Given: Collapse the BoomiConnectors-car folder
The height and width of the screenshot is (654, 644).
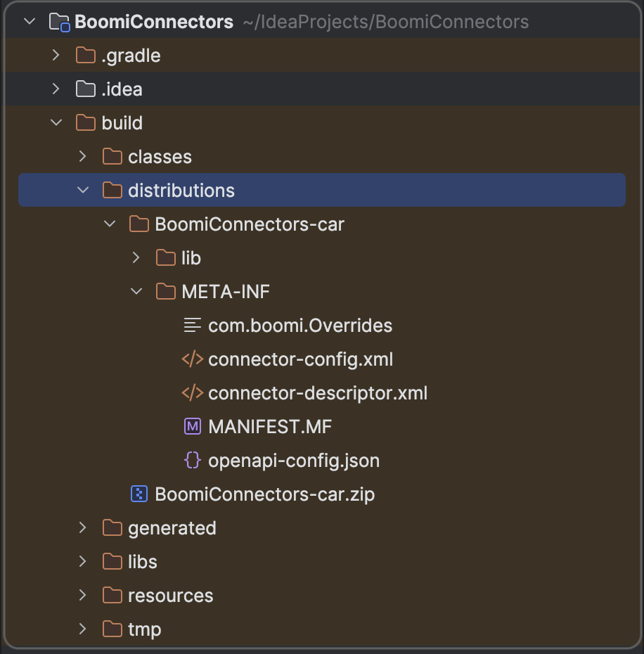Looking at the screenshot, I should (x=110, y=224).
